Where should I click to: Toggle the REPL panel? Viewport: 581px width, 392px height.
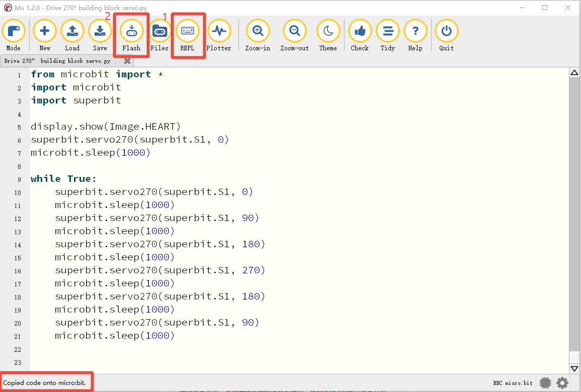coord(188,35)
